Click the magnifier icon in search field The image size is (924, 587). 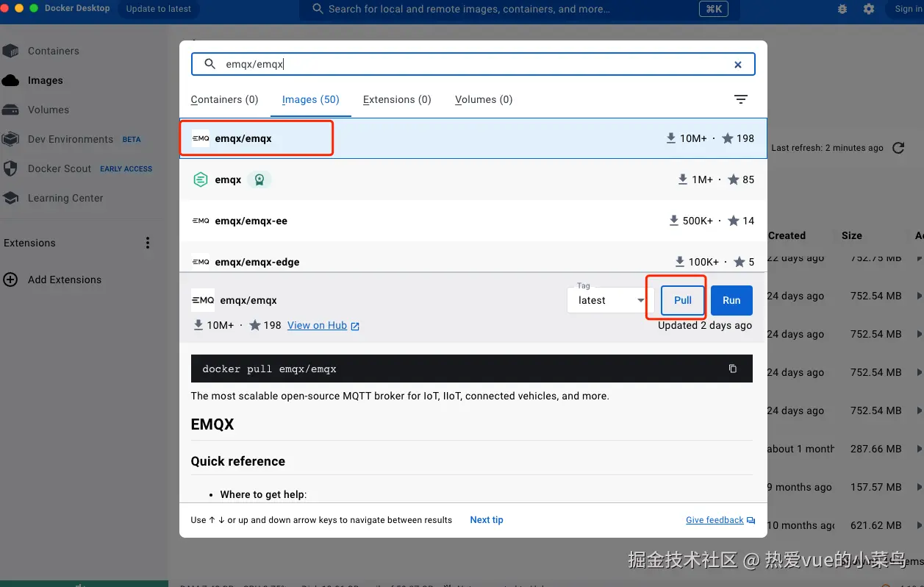pos(210,64)
